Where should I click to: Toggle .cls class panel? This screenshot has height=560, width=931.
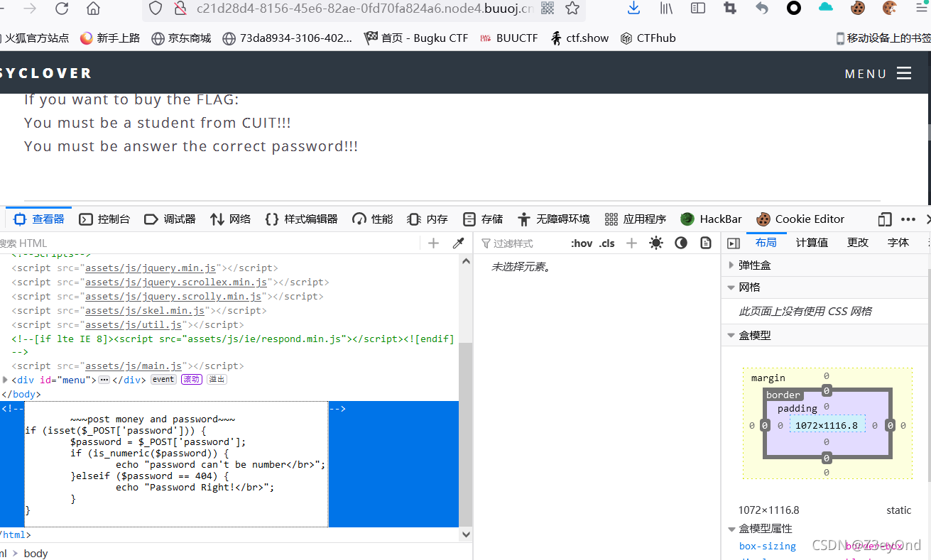click(x=607, y=243)
